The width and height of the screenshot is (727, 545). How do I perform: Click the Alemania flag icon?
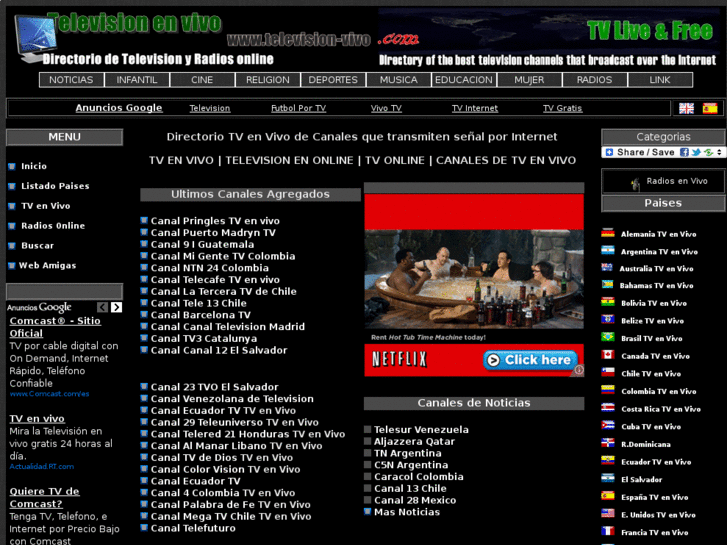[x=608, y=233]
